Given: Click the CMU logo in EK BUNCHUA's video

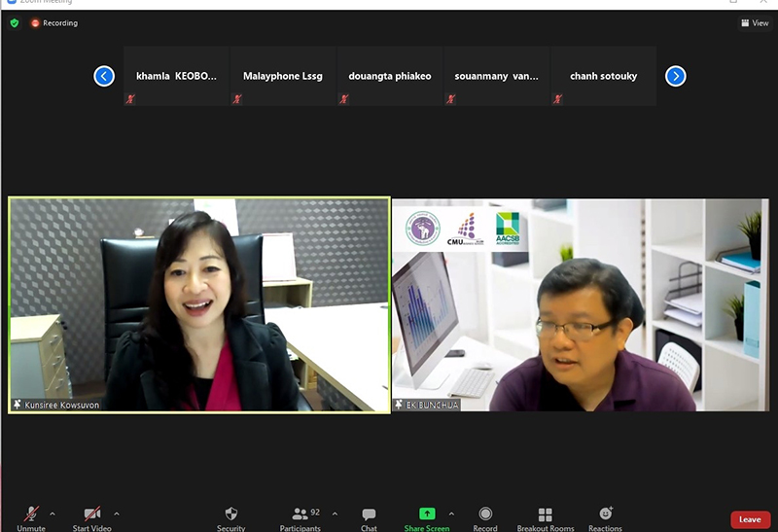Looking at the screenshot, I should click(466, 230).
